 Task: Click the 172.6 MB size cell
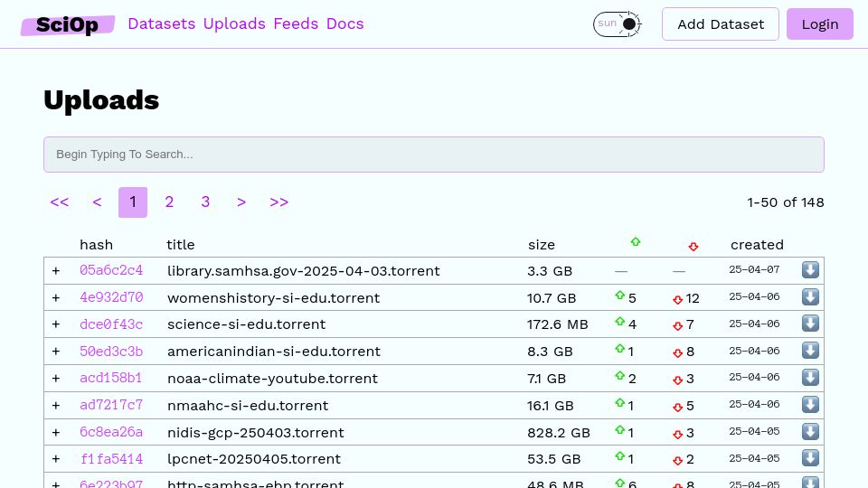[558, 324]
